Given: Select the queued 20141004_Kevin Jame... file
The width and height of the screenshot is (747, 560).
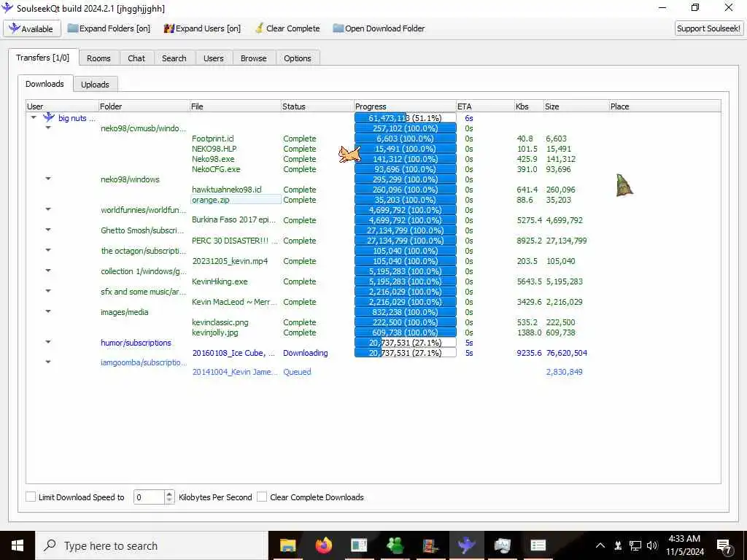Looking at the screenshot, I should pyautogui.click(x=235, y=372).
